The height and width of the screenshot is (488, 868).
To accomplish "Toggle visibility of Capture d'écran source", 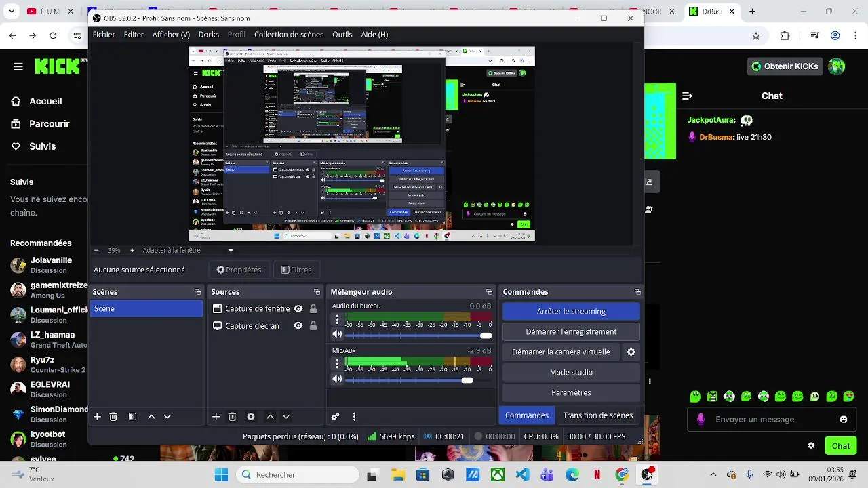I will tap(298, 326).
